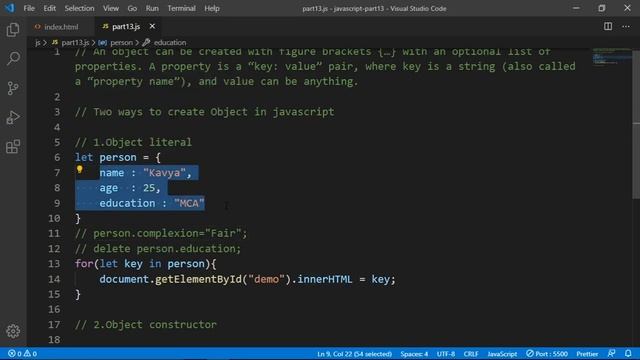Click the "demo" string on line 14
Image resolution: width=640 pixels, height=360 pixels.
tap(266, 279)
